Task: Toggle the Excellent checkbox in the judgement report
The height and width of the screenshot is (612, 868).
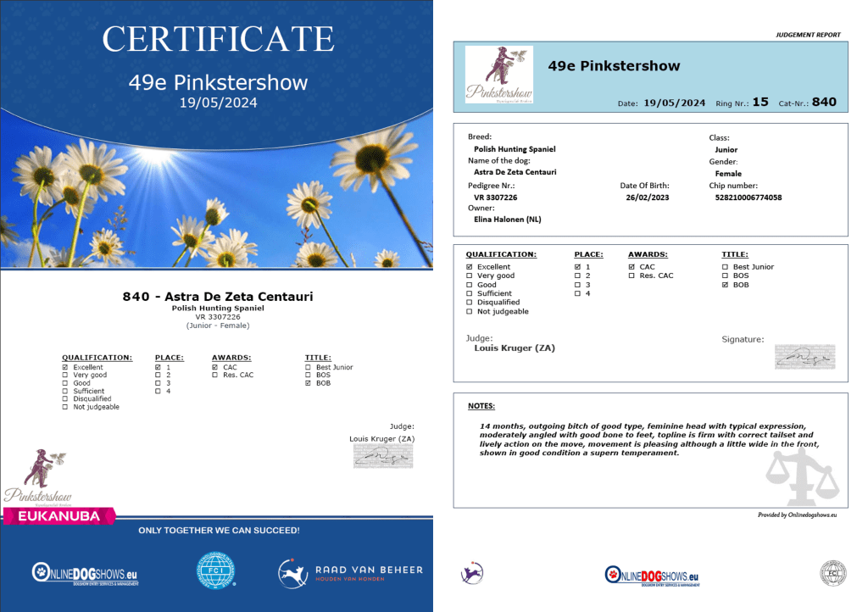Action: pyautogui.click(x=470, y=267)
